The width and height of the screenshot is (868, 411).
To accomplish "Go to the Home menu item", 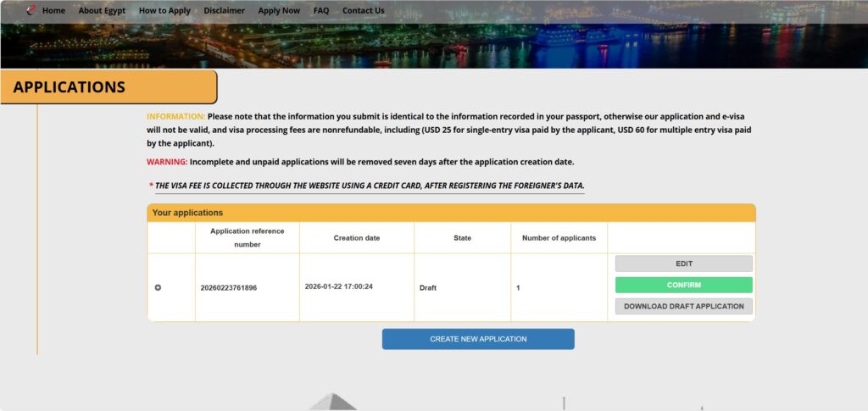I will pos(53,11).
